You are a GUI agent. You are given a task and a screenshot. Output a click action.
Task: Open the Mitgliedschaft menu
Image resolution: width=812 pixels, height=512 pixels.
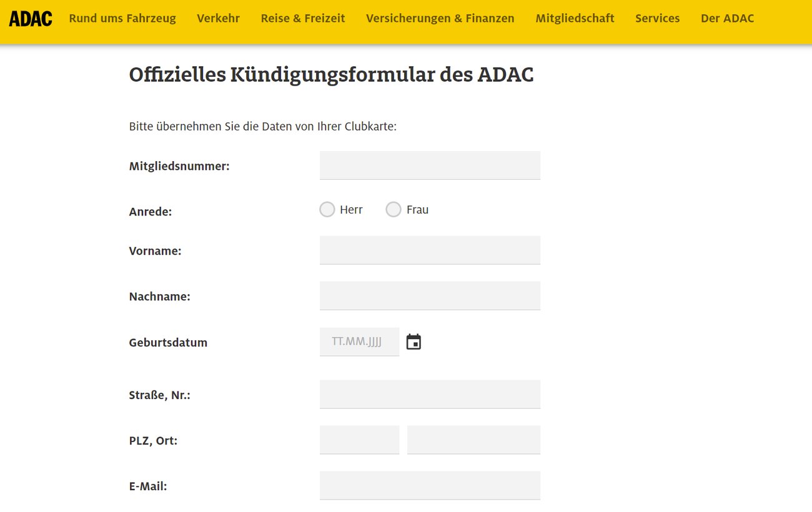575,19
